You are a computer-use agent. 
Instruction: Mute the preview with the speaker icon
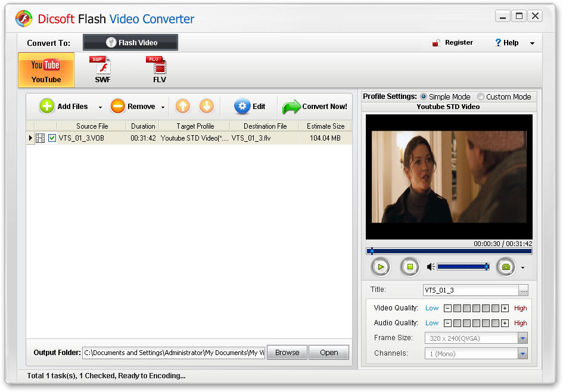tap(431, 267)
